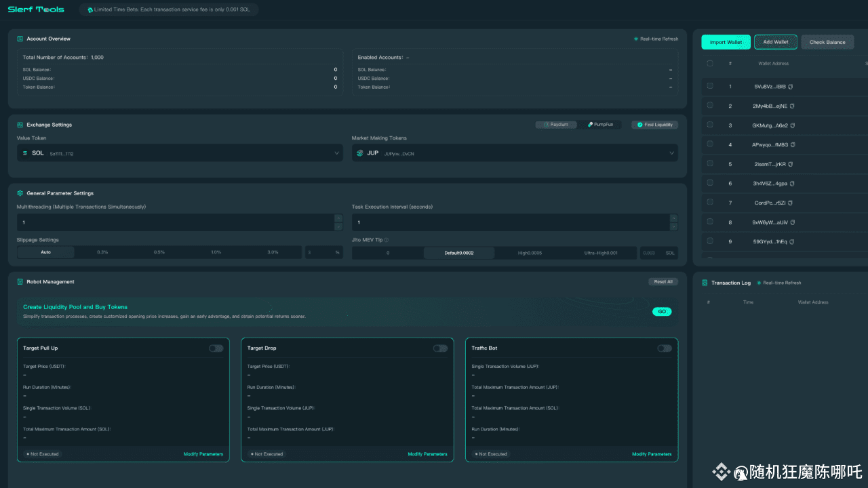The height and width of the screenshot is (488, 868).
Task: Copy wallet address GKMutg...A6e2
Action: 792,125
